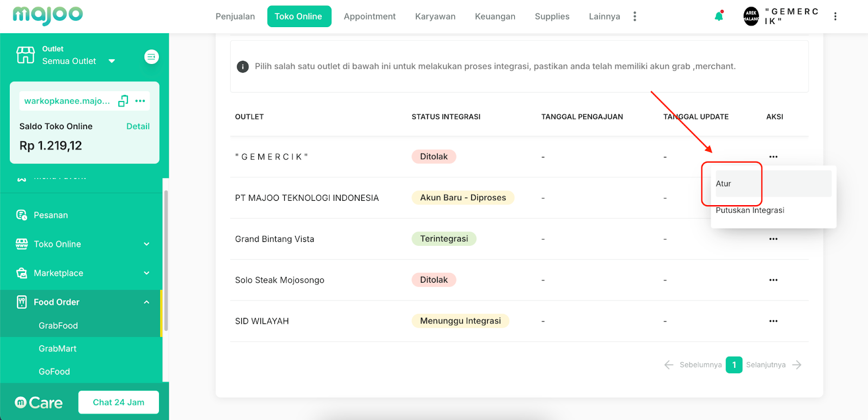
Task: Open the Keuangan top menu
Action: coord(495,16)
